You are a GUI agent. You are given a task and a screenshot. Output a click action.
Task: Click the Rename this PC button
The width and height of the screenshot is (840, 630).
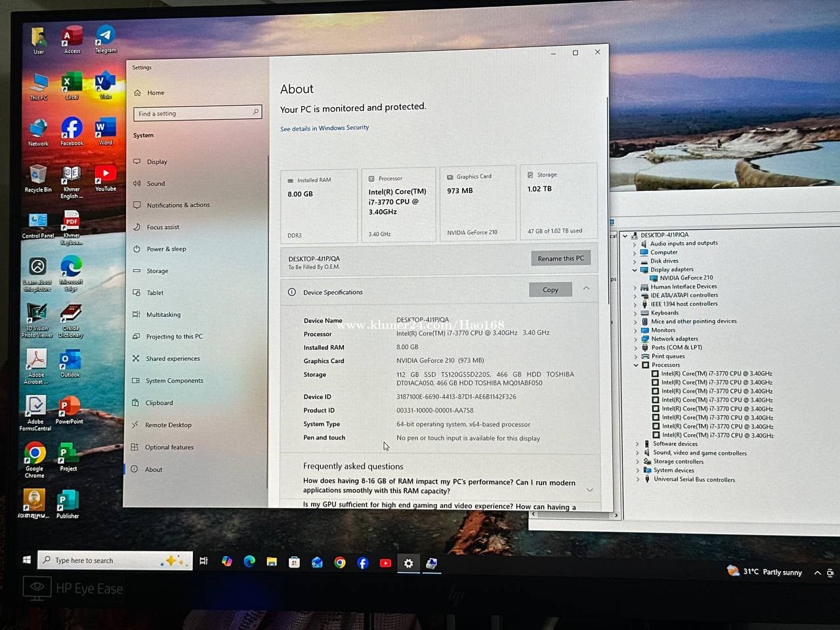point(560,258)
